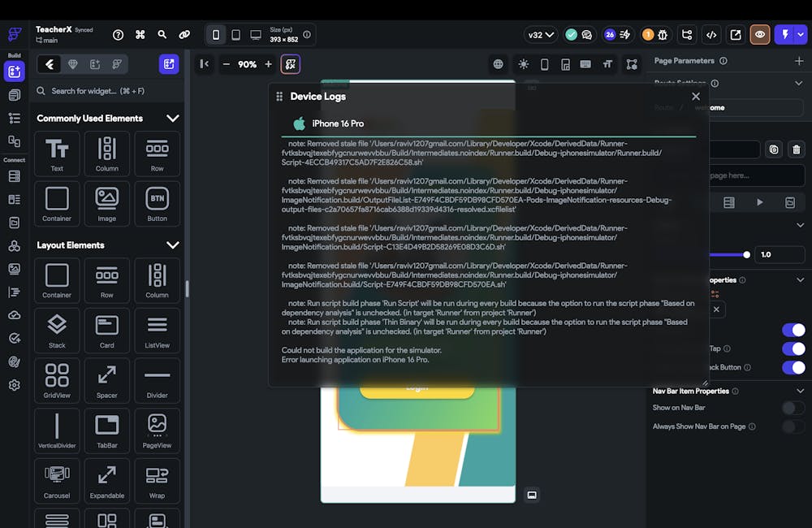
Task: Click the View Code icon
Action: pyautogui.click(x=711, y=35)
